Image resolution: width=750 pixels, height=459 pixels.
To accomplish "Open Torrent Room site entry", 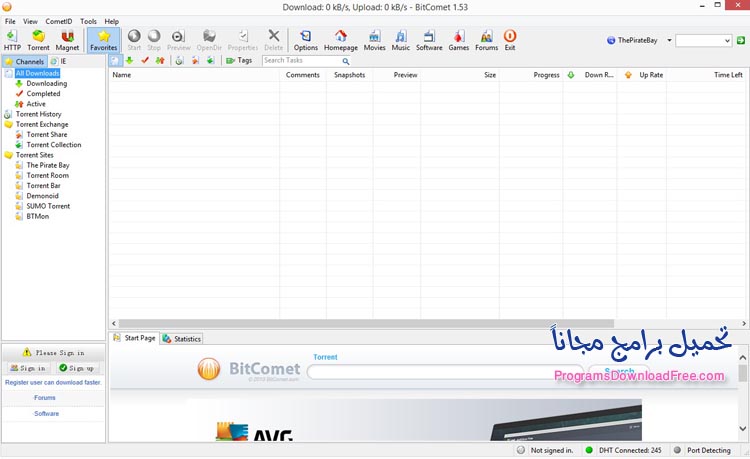I will tap(47, 175).
